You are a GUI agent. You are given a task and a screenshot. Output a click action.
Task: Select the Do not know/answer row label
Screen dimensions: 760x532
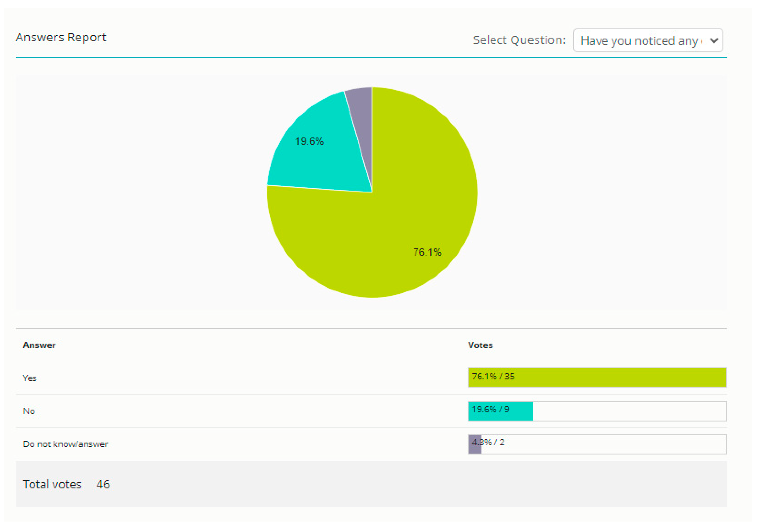coord(65,444)
